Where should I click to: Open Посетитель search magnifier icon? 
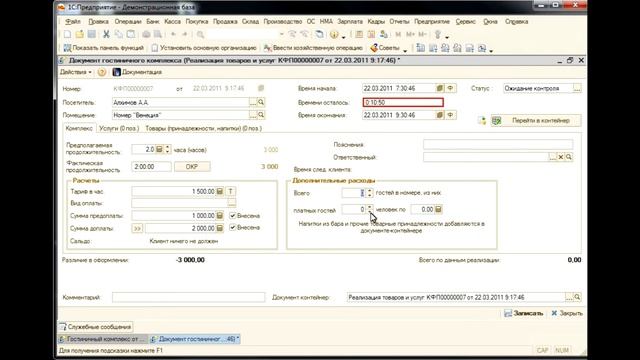coord(261,102)
